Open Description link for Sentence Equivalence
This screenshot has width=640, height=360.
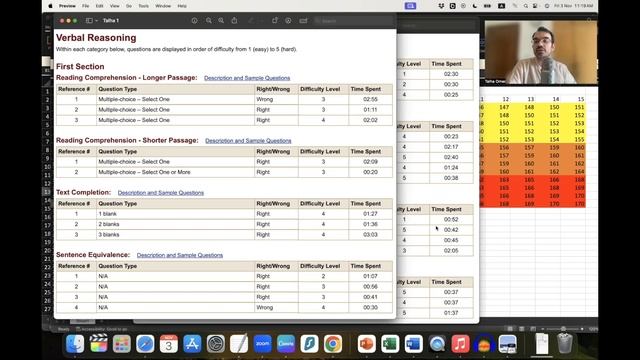(x=180, y=255)
